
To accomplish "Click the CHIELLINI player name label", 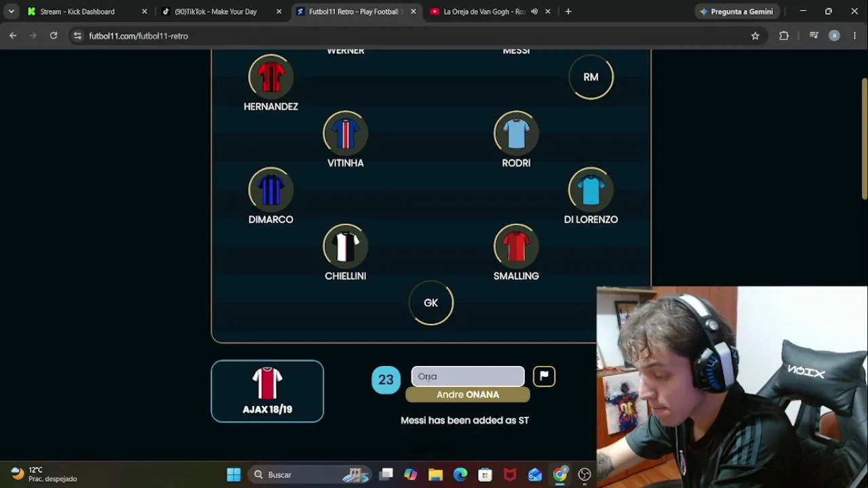I will (x=345, y=276).
